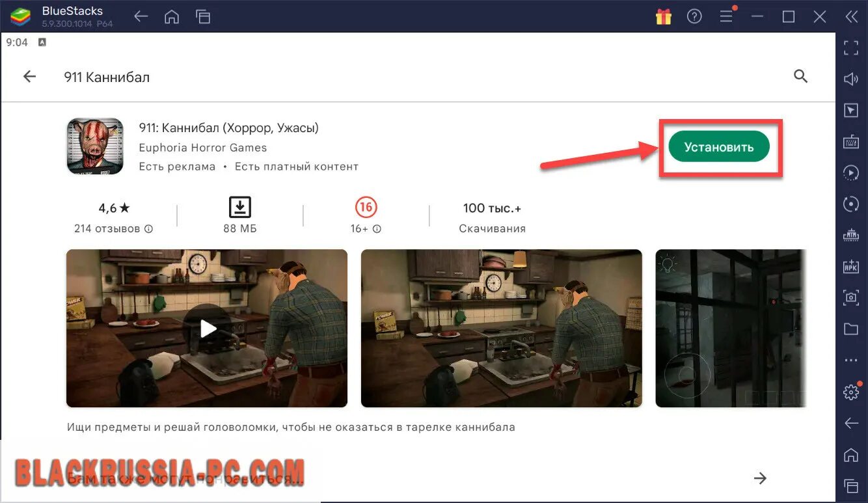The image size is (868, 503).
Task: Open media folder icon in sidebar
Action: [x=851, y=329]
